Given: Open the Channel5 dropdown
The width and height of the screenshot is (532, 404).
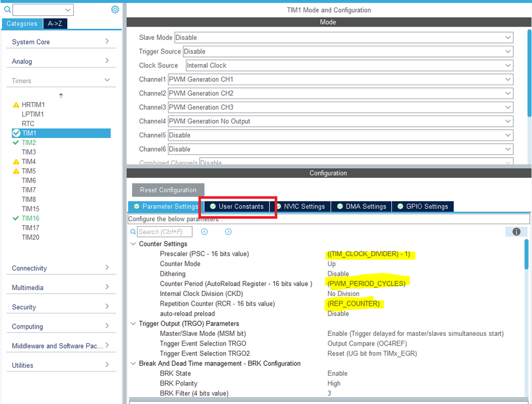Looking at the screenshot, I should point(341,135).
